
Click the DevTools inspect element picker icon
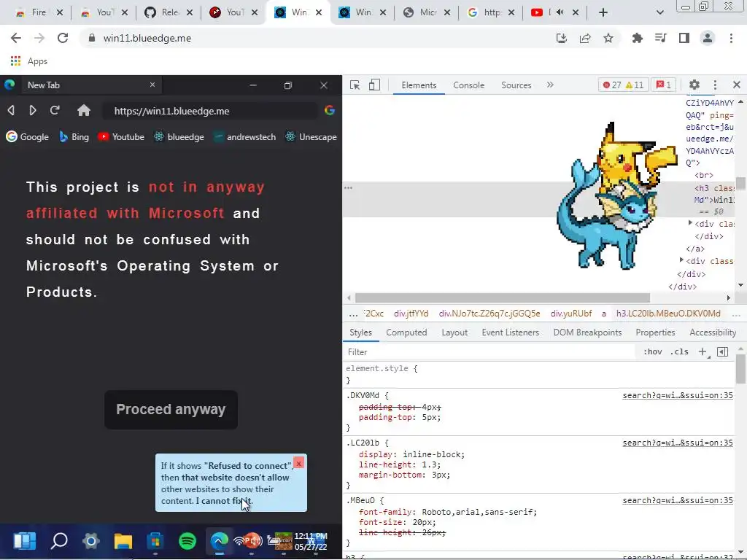[355, 85]
